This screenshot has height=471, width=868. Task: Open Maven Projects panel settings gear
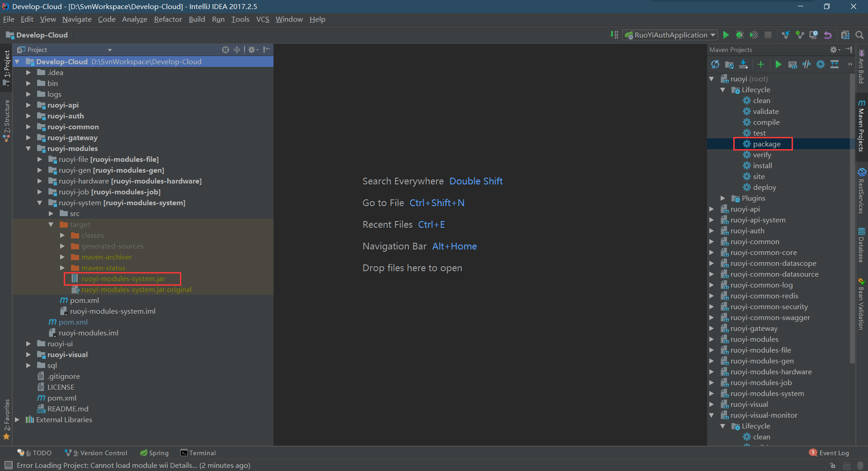click(835, 50)
